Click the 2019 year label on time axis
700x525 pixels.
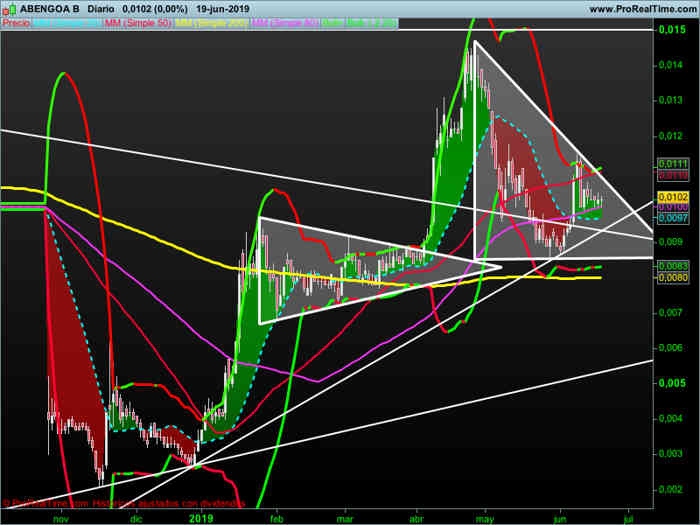201,519
